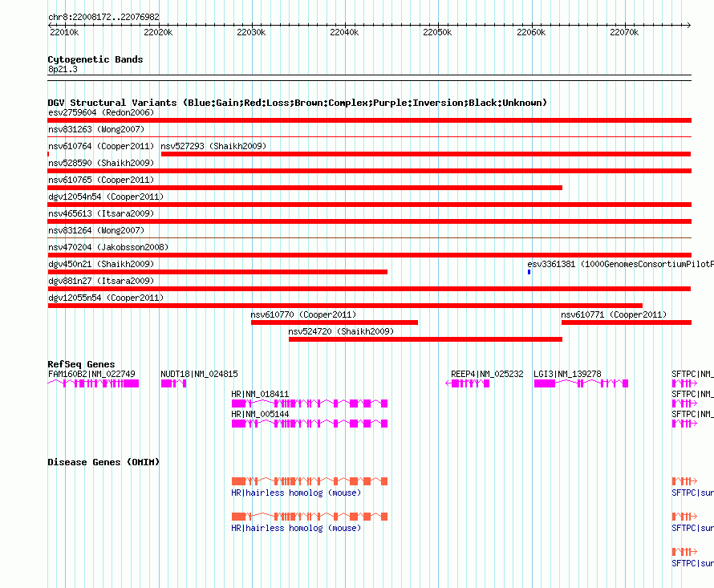Click the nsv610765 (Cooper2011) red bar
The image size is (714, 588).
[x=305, y=188]
